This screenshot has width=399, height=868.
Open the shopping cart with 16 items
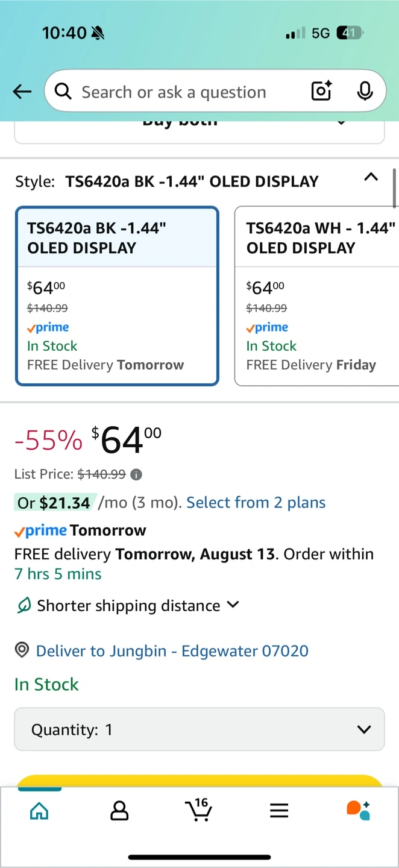tap(198, 810)
